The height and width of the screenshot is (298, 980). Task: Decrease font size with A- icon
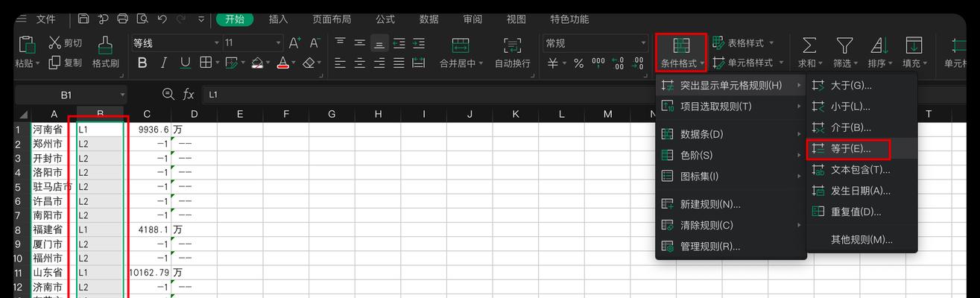[314, 43]
